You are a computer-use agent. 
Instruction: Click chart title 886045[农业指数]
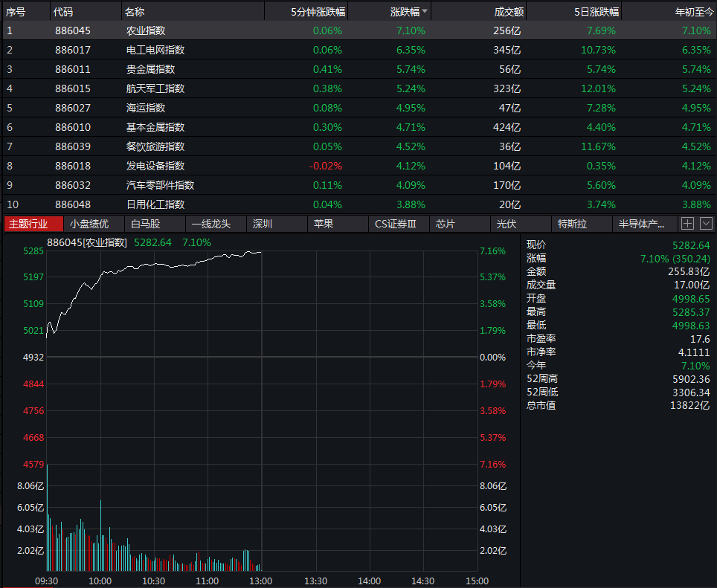point(87,242)
